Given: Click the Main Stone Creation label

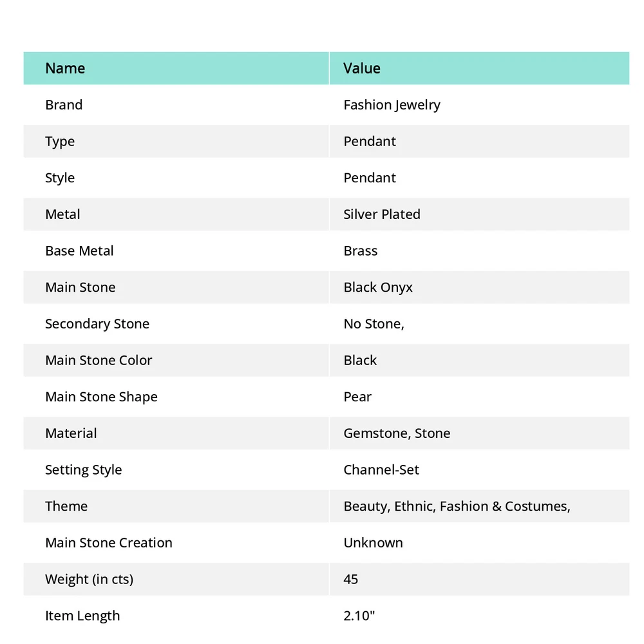Looking at the screenshot, I should (x=109, y=543).
